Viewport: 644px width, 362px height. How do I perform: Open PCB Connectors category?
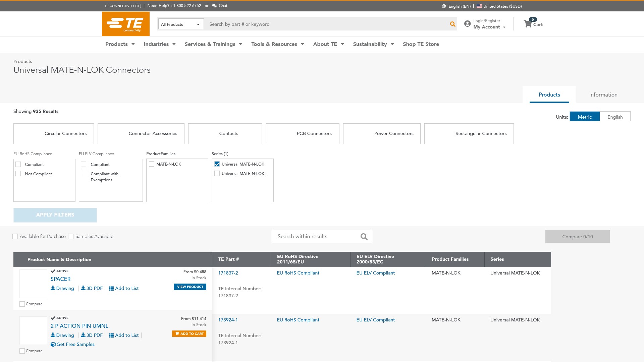point(303,134)
